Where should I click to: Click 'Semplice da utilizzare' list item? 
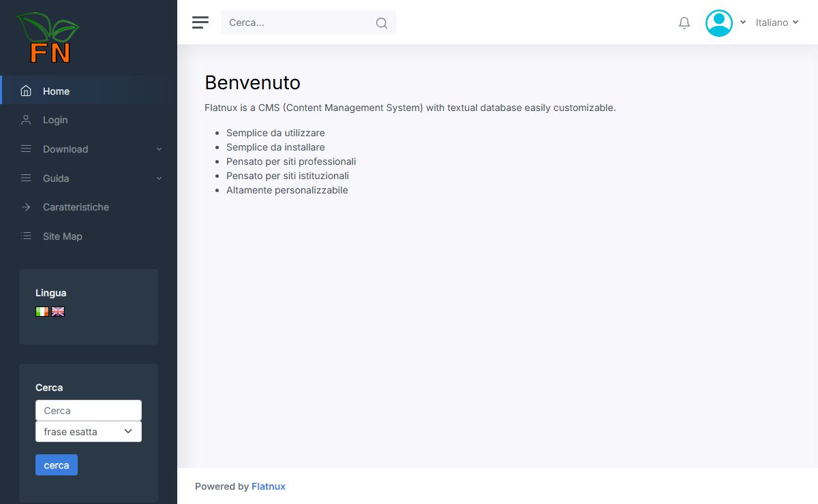coord(275,133)
